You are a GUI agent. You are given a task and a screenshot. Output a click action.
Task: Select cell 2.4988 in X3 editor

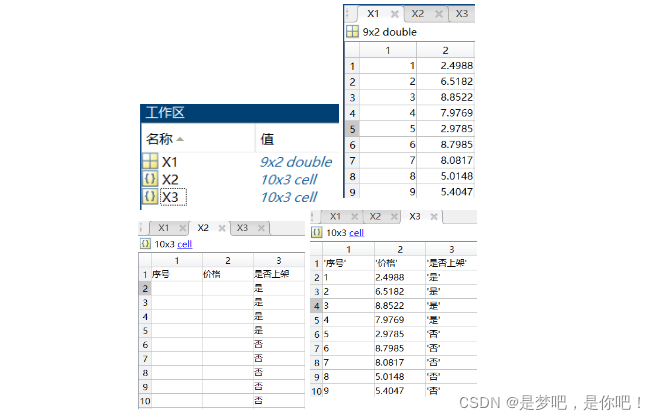[x=400, y=277]
